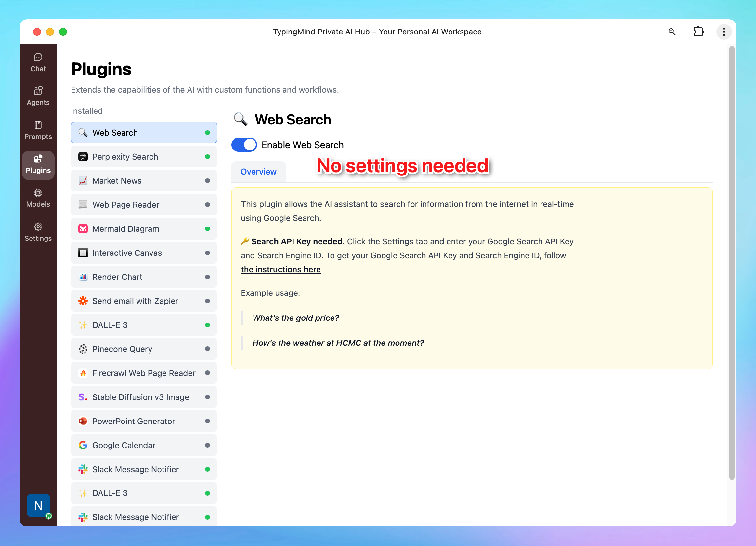
Task: Click the Render Chart icon
Action: click(x=83, y=277)
